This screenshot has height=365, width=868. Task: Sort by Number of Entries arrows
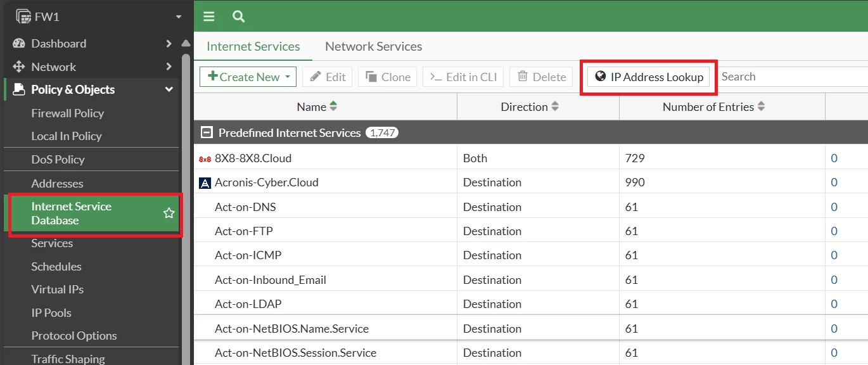click(x=762, y=106)
